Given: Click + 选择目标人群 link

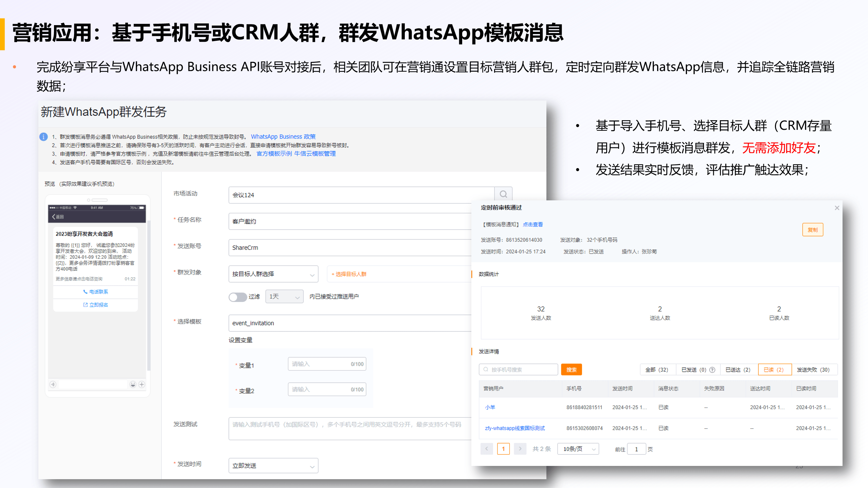Looking at the screenshot, I should click(x=349, y=274).
